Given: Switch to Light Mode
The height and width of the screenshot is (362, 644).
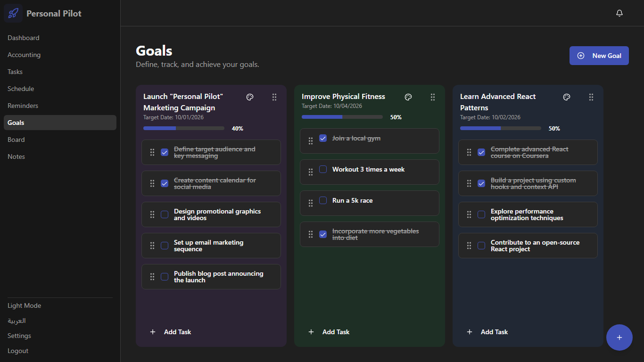Looking at the screenshot, I should [x=25, y=305].
